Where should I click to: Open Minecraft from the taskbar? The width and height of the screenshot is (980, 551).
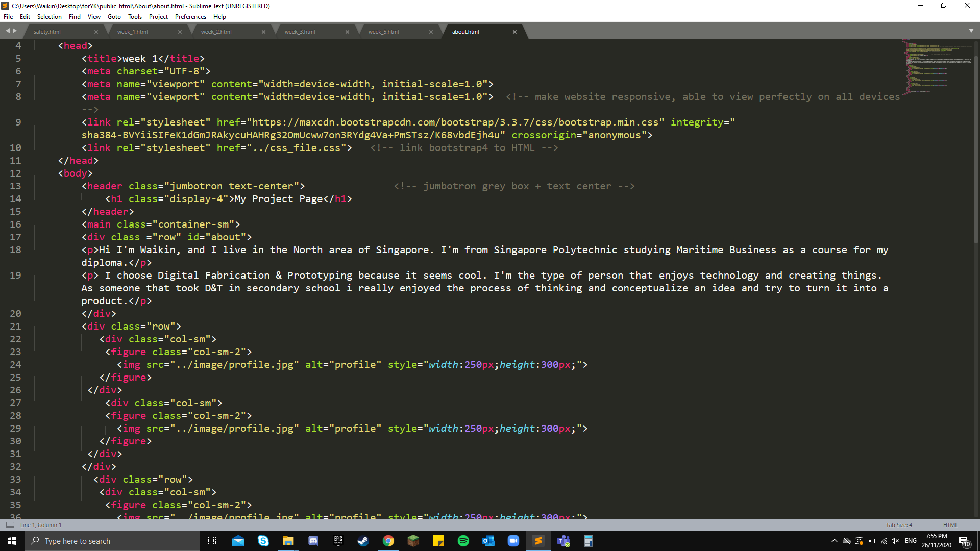[413, 541]
